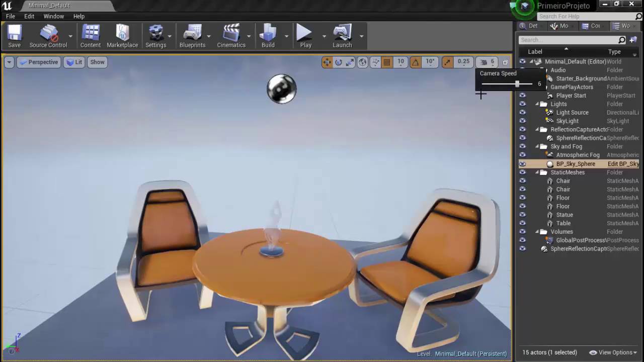The image size is (644, 362).
Task: Toggle rotation snapping on or off
Action: coord(415,62)
